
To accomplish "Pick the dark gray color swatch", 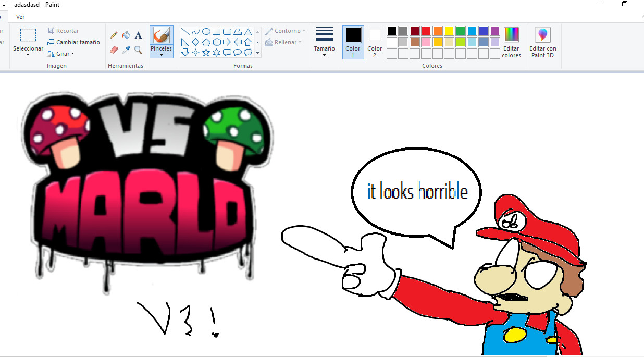I will tap(403, 31).
